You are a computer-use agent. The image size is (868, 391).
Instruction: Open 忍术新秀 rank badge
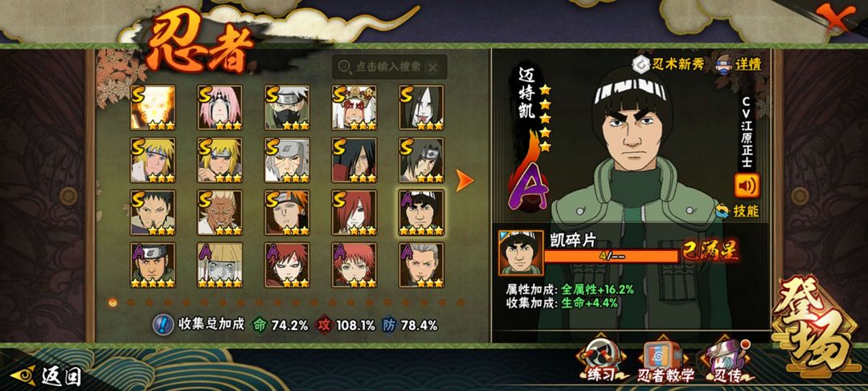[669, 64]
